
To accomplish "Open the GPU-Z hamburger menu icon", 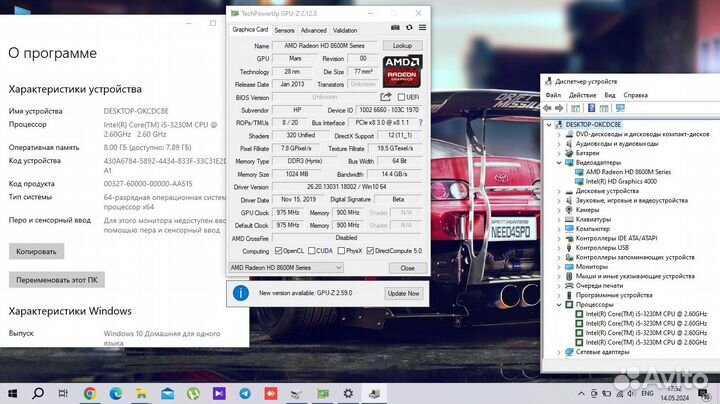I will click(x=422, y=28).
